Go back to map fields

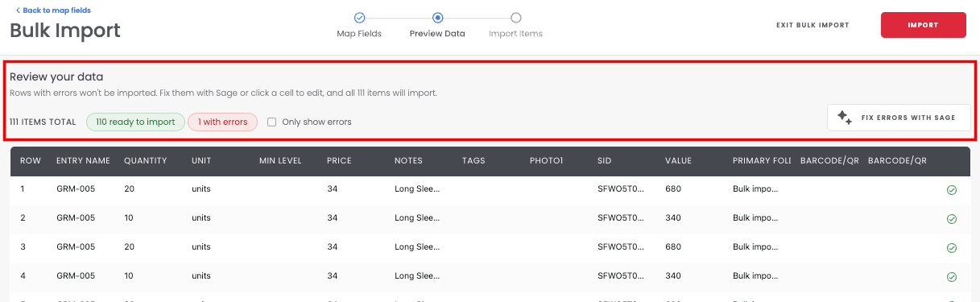[53, 10]
